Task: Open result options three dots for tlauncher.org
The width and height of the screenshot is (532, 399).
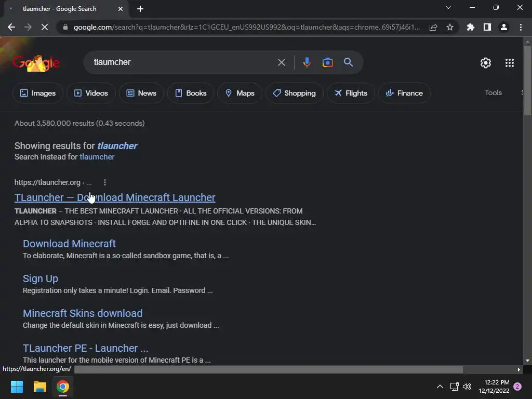Action: point(105,182)
